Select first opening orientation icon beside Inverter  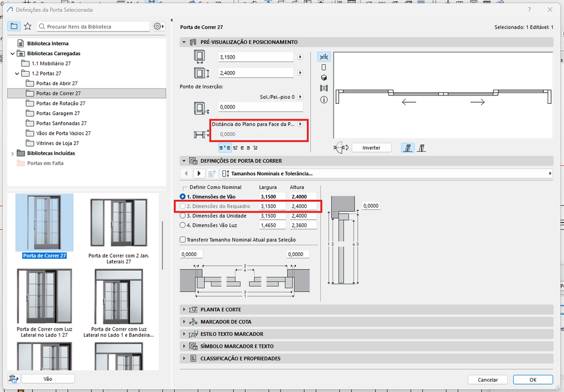408,148
